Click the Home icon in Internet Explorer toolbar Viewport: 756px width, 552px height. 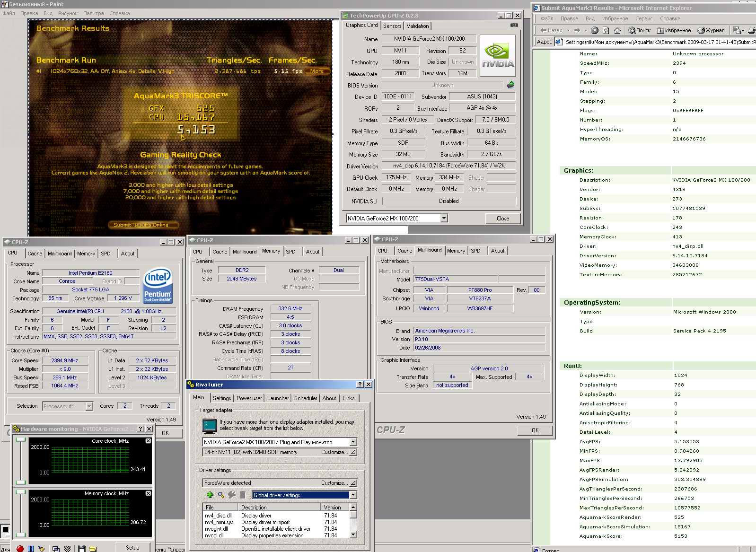pos(617,30)
